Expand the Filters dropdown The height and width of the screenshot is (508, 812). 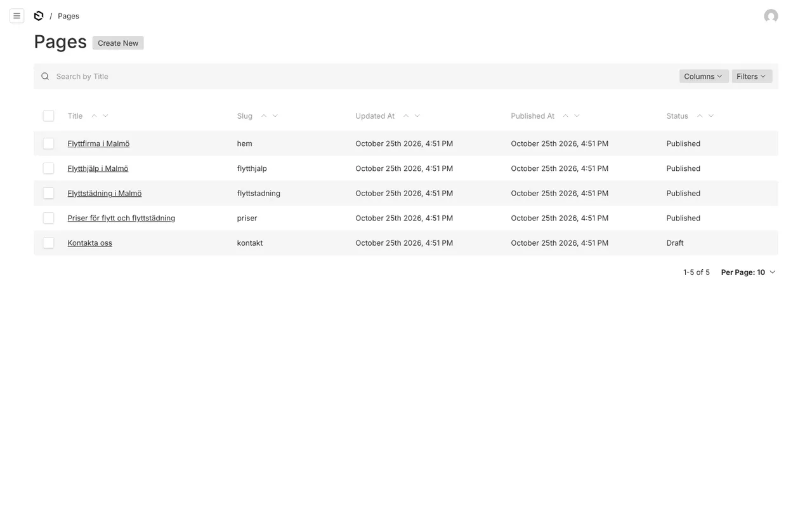(x=752, y=76)
